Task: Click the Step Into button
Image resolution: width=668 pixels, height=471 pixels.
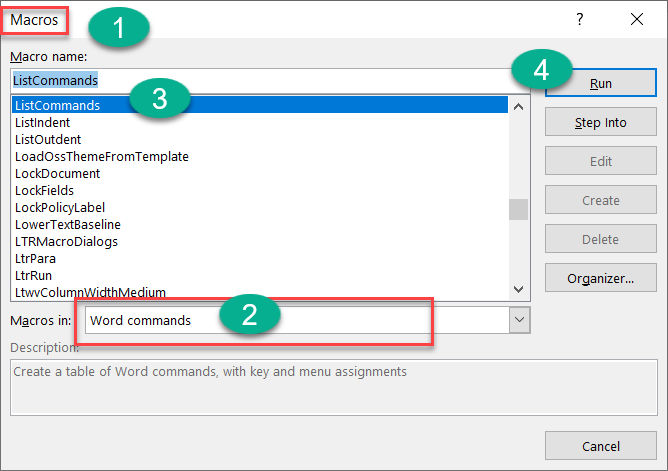Action: 600,123
